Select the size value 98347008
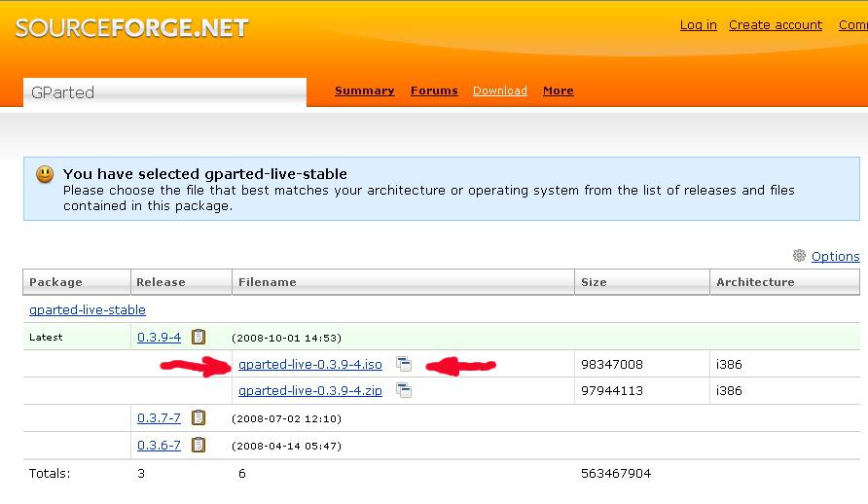Viewport: 868px width, 504px height. [x=612, y=365]
